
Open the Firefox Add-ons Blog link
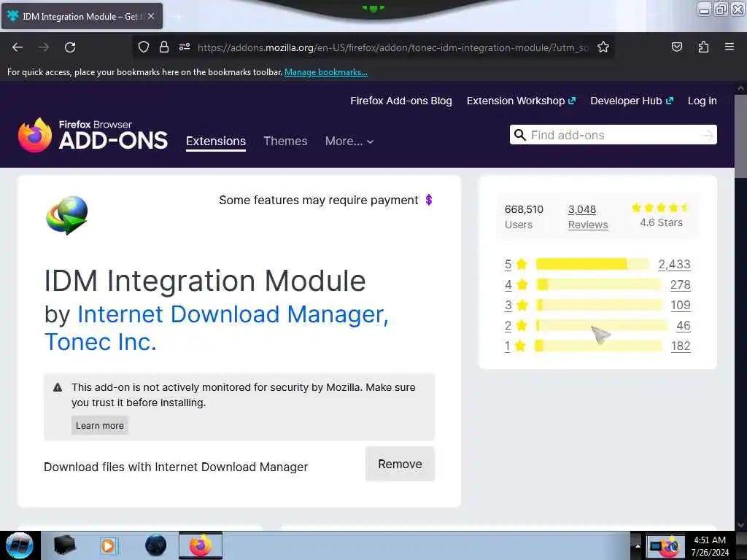[401, 101]
